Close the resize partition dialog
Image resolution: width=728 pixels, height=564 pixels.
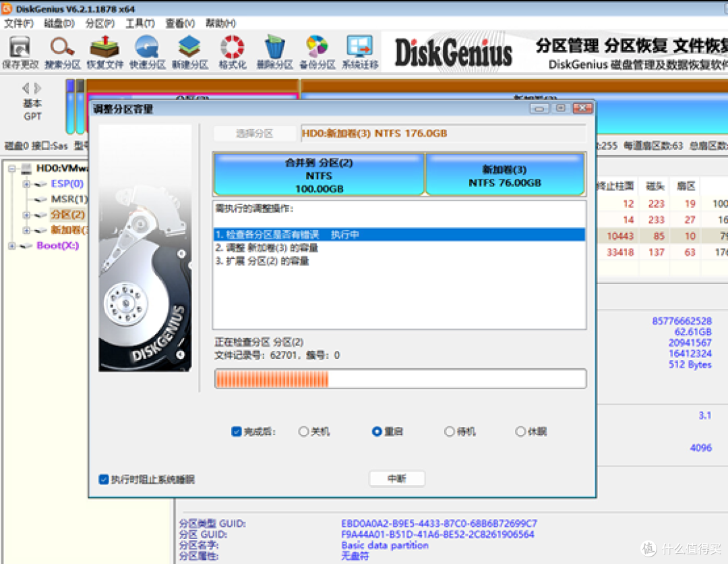pos(582,108)
